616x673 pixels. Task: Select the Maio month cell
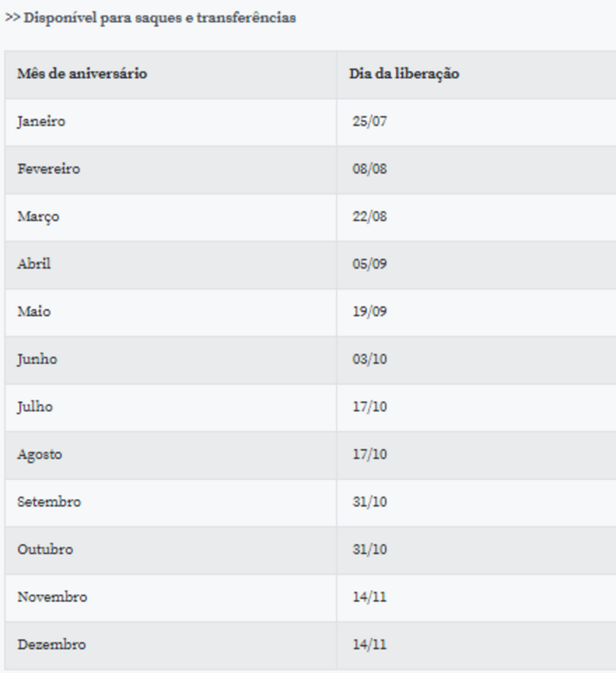click(34, 312)
